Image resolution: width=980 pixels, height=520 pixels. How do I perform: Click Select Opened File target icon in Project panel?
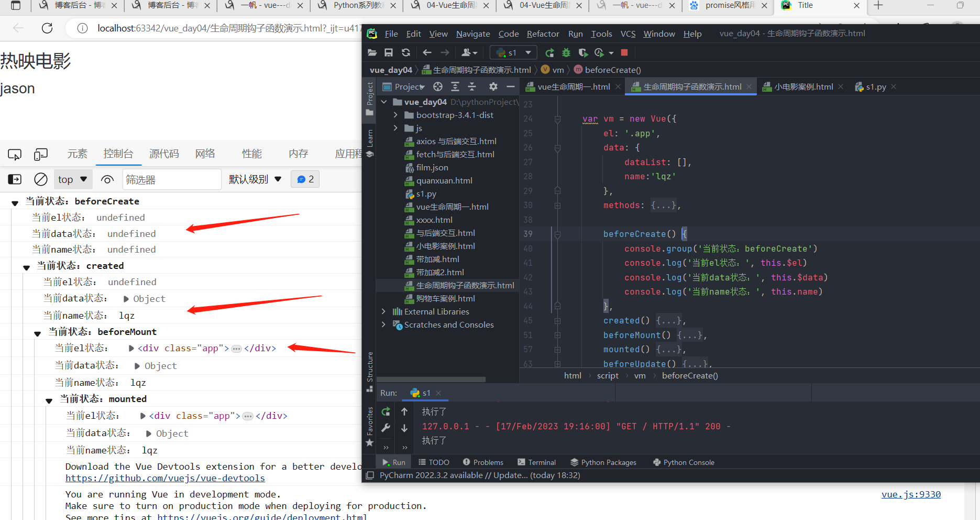coord(438,86)
